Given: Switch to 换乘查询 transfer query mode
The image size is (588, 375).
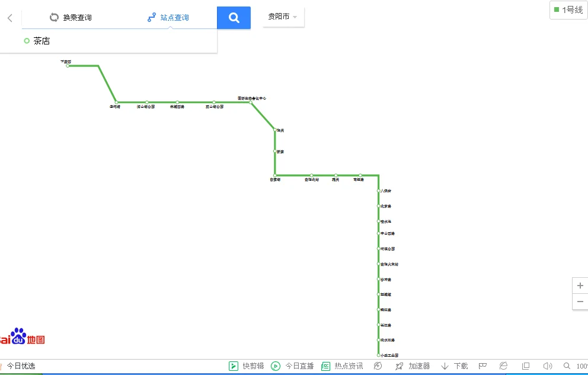Looking at the screenshot, I should pos(71,17).
